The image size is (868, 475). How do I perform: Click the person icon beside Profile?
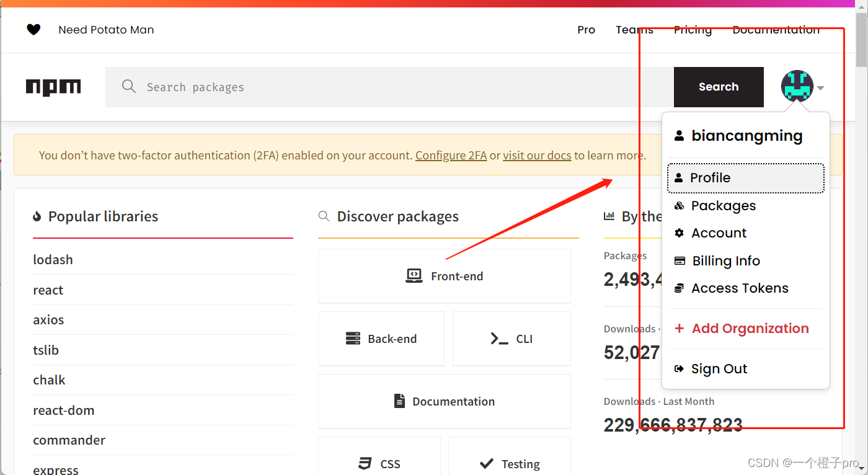[x=679, y=178]
